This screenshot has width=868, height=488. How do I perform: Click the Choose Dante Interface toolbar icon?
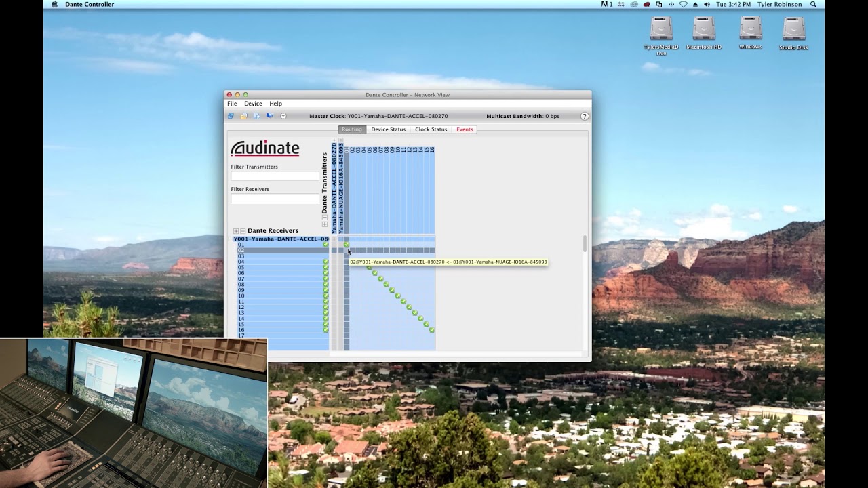pyautogui.click(x=270, y=116)
